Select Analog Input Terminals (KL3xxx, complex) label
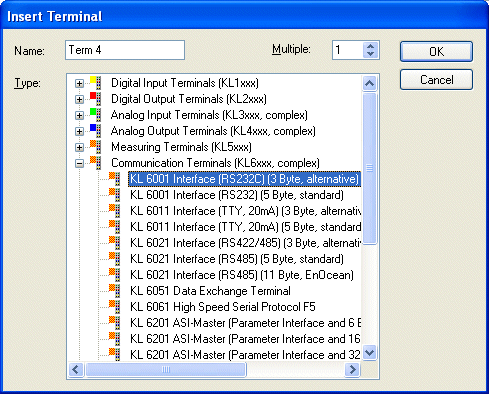This screenshot has height=394, width=489. click(x=209, y=115)
